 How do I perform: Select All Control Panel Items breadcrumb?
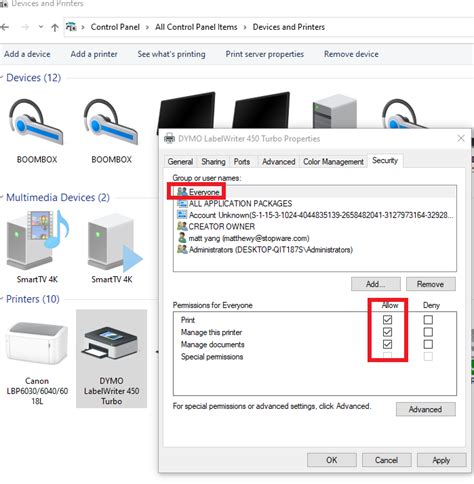[x=196, y=27]
